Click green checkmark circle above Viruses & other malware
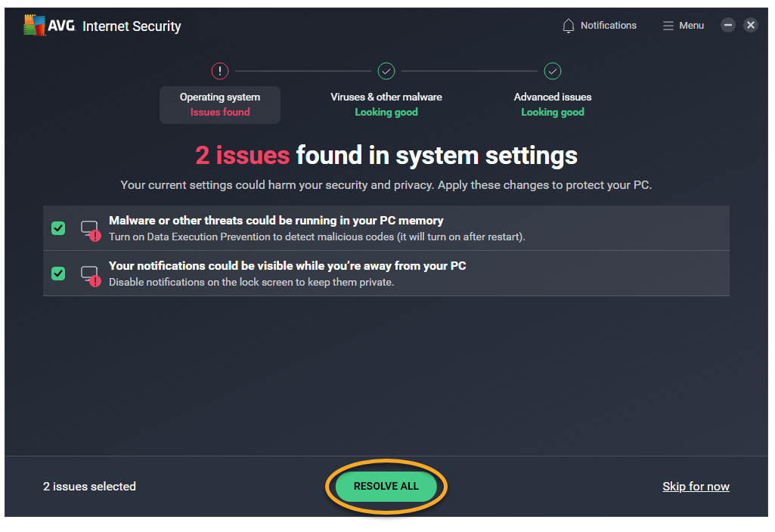 (x=386, y=71)
